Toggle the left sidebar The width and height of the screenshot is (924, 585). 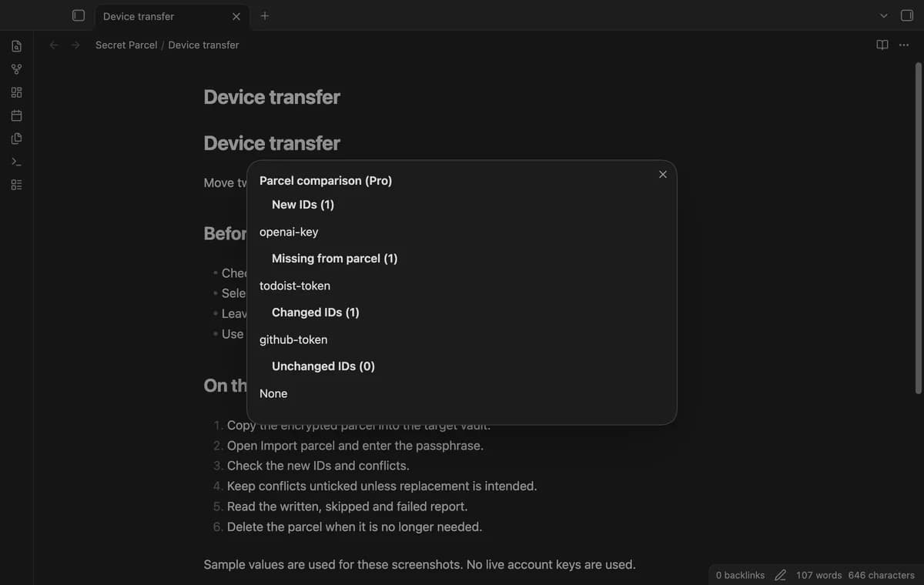(78, 15)
